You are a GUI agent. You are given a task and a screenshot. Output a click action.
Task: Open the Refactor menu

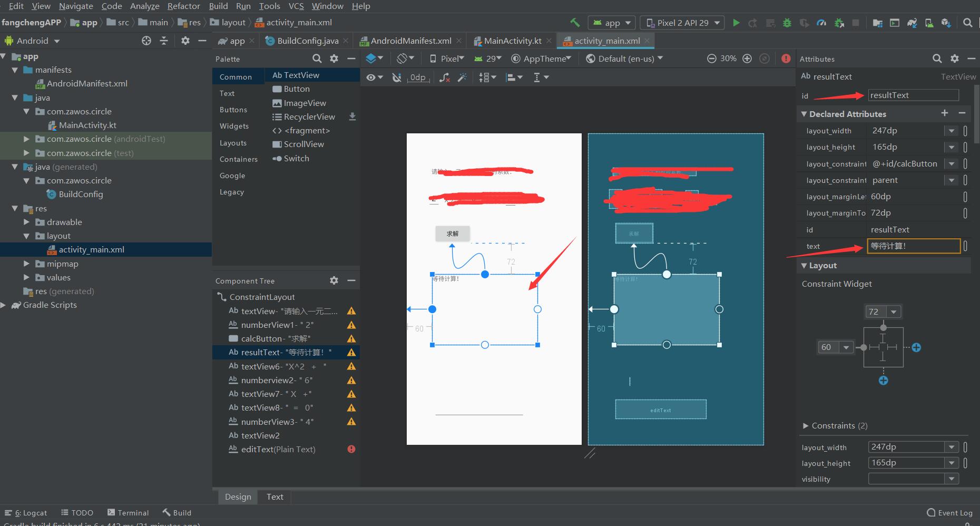pos(183,6)
